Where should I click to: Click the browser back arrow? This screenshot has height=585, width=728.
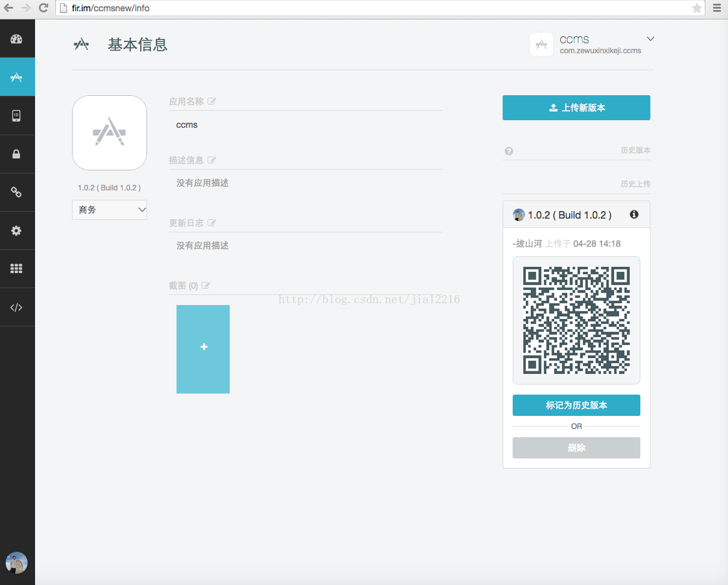[8, 8]
